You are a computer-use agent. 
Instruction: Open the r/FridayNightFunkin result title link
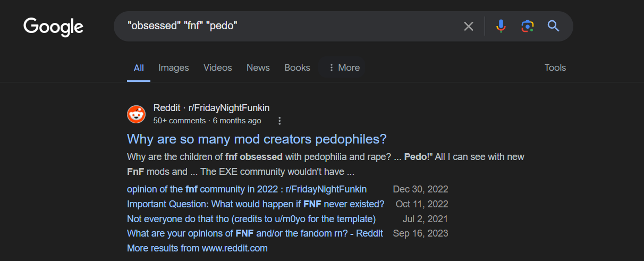pos(257,139)
